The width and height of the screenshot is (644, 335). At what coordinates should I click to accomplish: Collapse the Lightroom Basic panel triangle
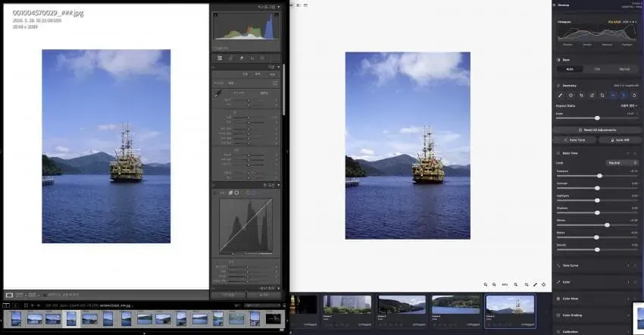pos(279,67)
